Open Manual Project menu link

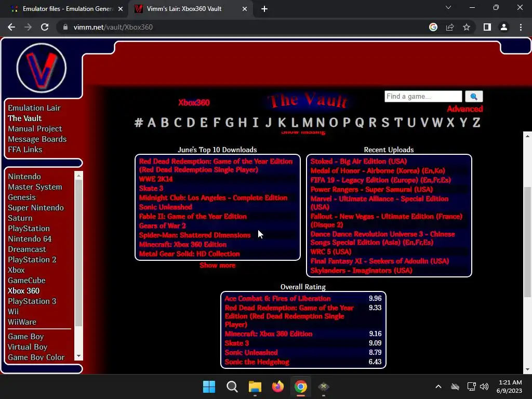click(x=35, y=129)
